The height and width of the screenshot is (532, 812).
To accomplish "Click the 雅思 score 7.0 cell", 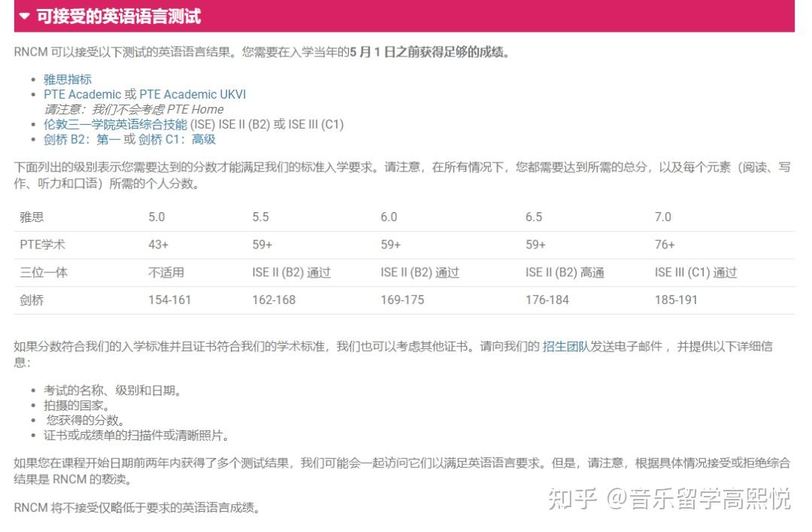I will click(x=663, y=217).
